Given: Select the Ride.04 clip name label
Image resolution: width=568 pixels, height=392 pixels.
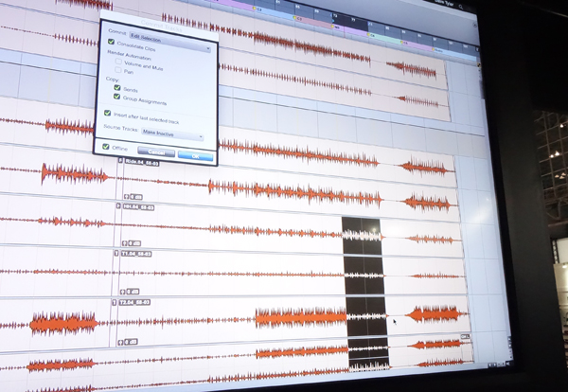Looking at the screenshot, I should point(142,162).
